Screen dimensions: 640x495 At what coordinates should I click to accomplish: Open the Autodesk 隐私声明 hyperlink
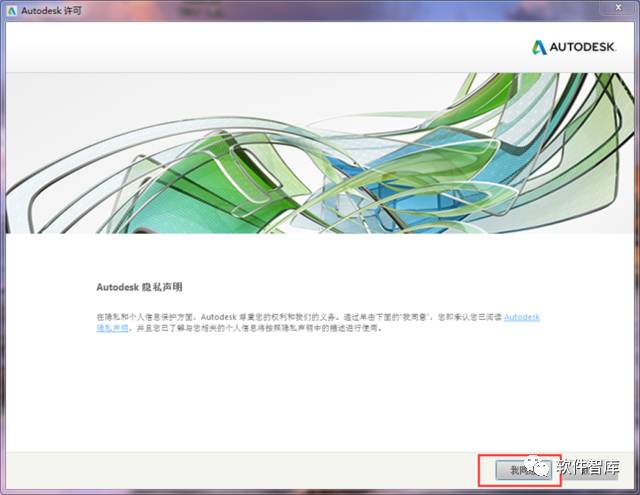coord(522,317)
